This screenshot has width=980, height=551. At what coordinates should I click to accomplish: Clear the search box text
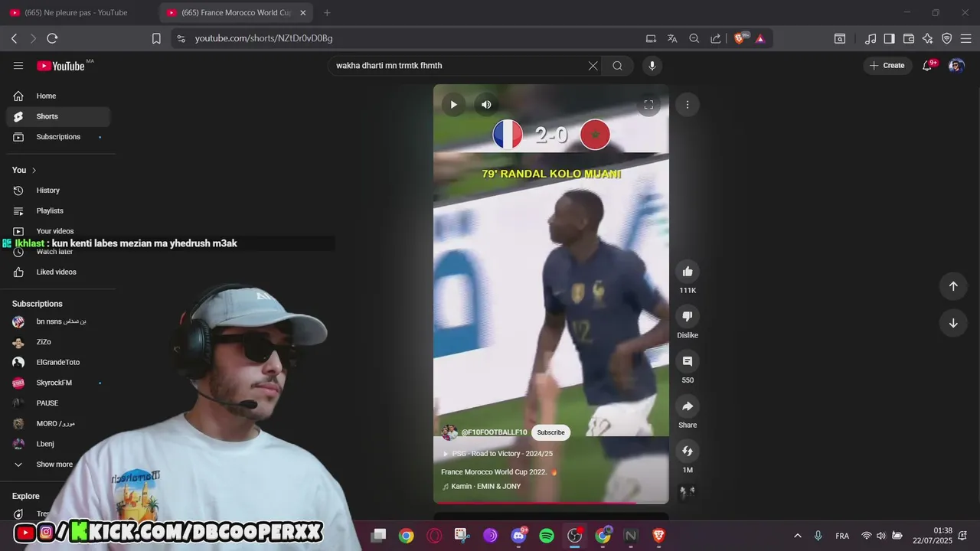[x=593, y=66]
